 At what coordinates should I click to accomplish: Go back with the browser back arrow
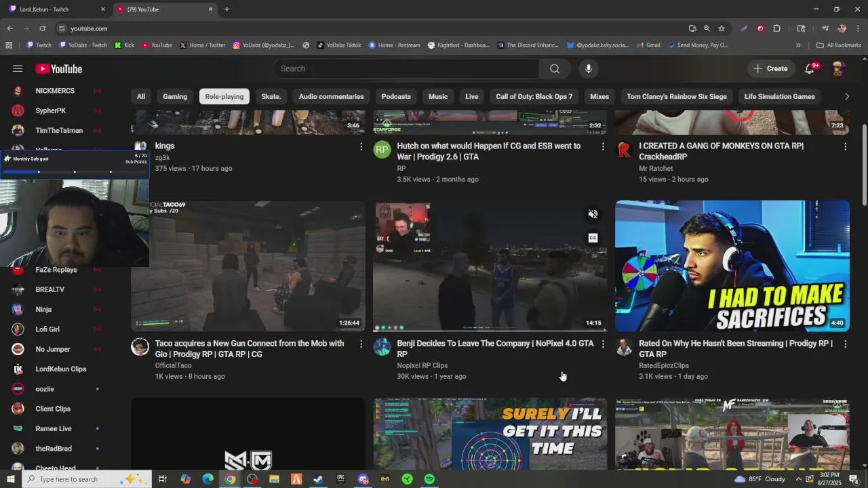click(x=9, y=28)
